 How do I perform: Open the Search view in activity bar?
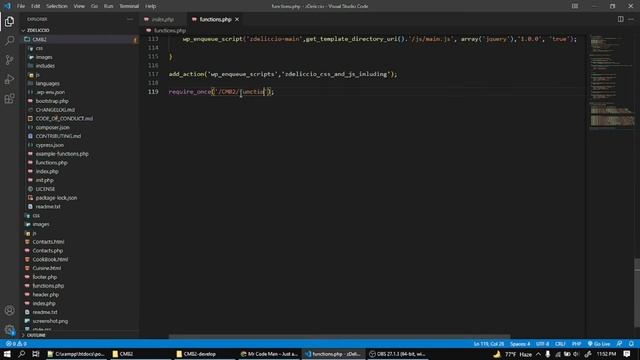[x=9, y=40]
